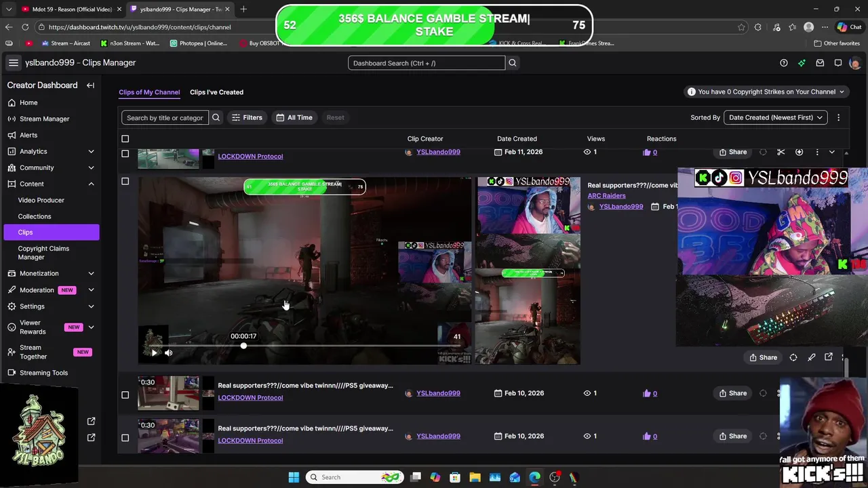Toggle the select-all clips checkbox
The height and width of the screenshot is (488, 868).
click(125, 139)
